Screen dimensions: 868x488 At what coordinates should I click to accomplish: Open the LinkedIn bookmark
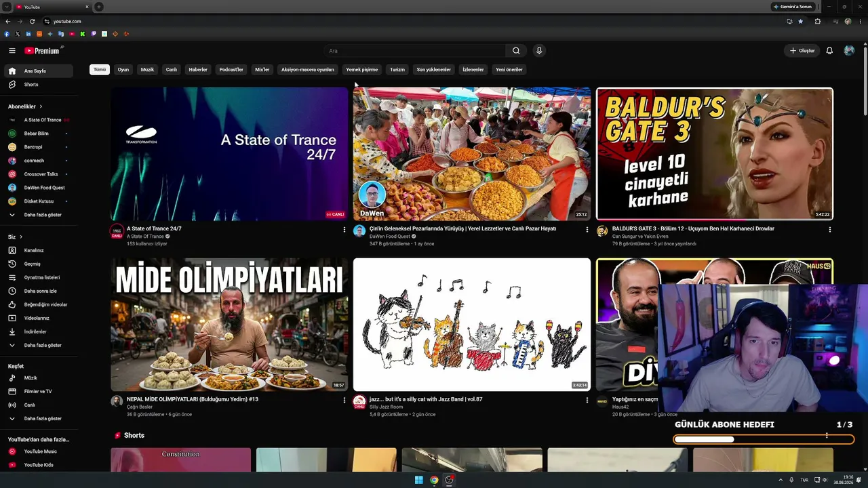tap(28, 34)
